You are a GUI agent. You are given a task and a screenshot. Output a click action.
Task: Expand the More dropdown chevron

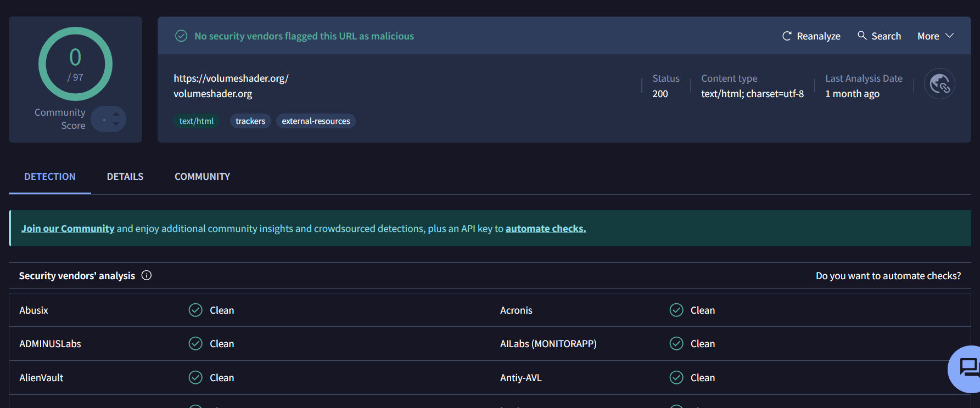950,36
